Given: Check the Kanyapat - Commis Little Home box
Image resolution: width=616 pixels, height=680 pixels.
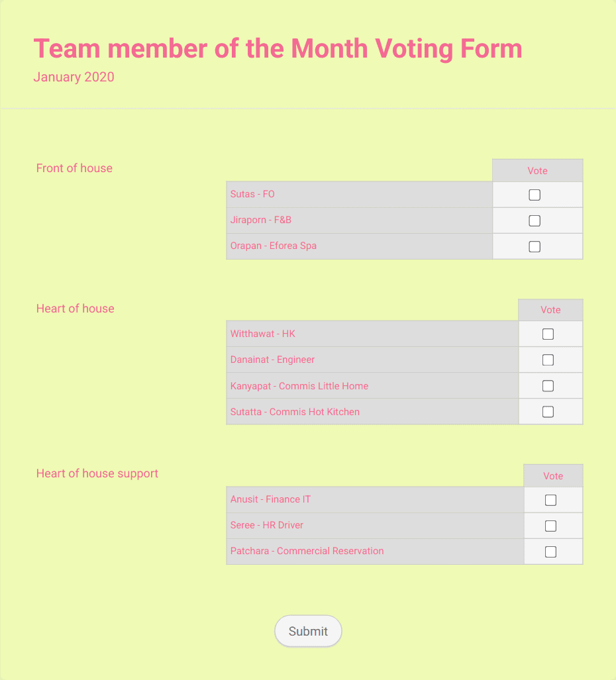Looking at the screenshot, I should tap(548, 385).
